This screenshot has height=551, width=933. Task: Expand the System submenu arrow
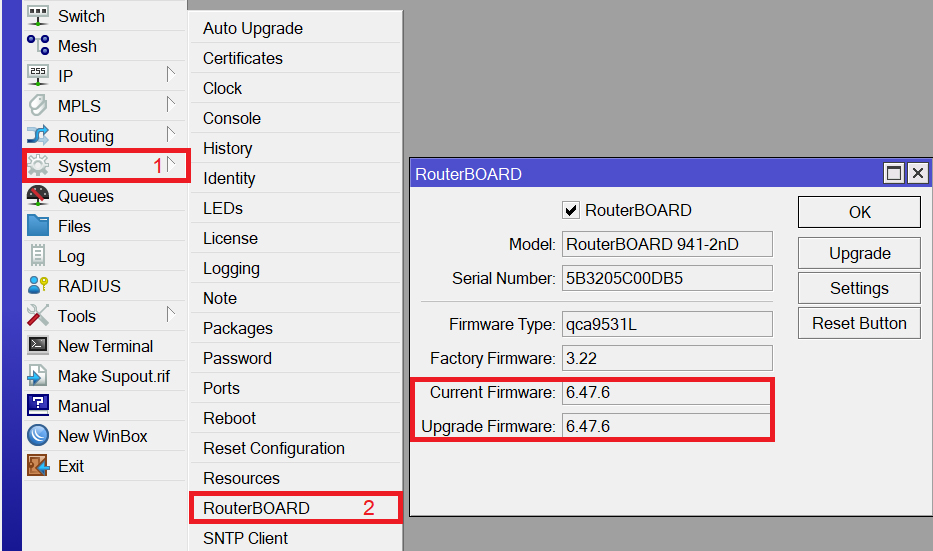coord(171,165)
